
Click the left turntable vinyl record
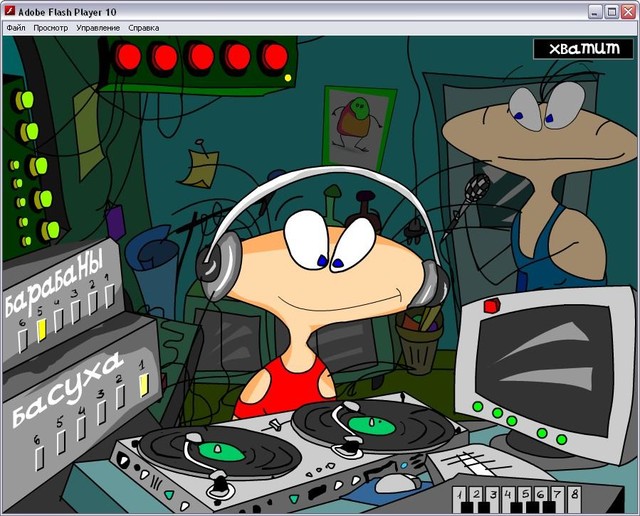(x=218, y=453)
